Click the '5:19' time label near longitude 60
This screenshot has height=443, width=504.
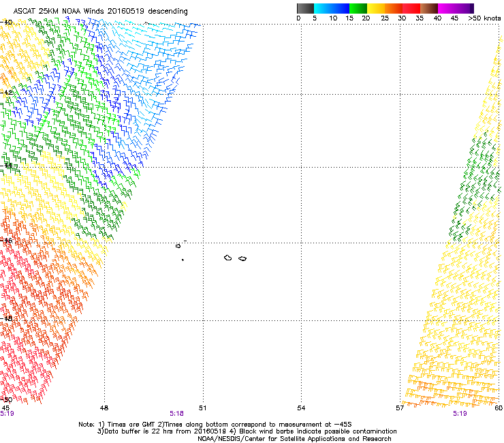click(x=460, y=414)
